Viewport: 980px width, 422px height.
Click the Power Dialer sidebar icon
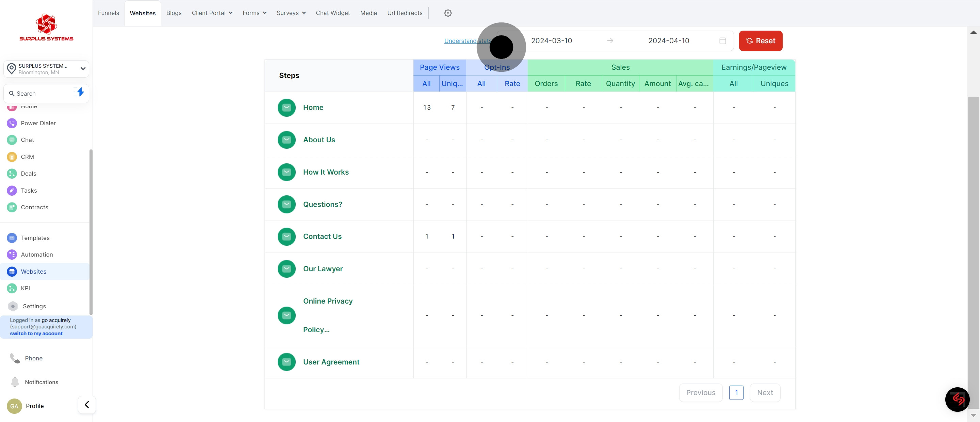pyautogui.click(x=12, y=123)
